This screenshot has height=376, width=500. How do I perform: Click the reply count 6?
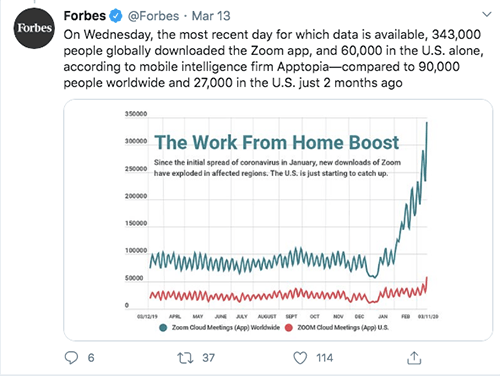point(91,358)
